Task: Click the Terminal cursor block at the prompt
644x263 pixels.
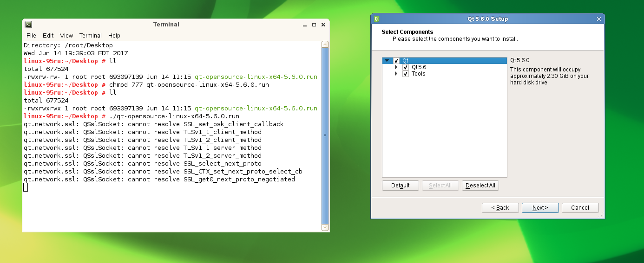Action: pyautogui.click(x=26, y=187)
